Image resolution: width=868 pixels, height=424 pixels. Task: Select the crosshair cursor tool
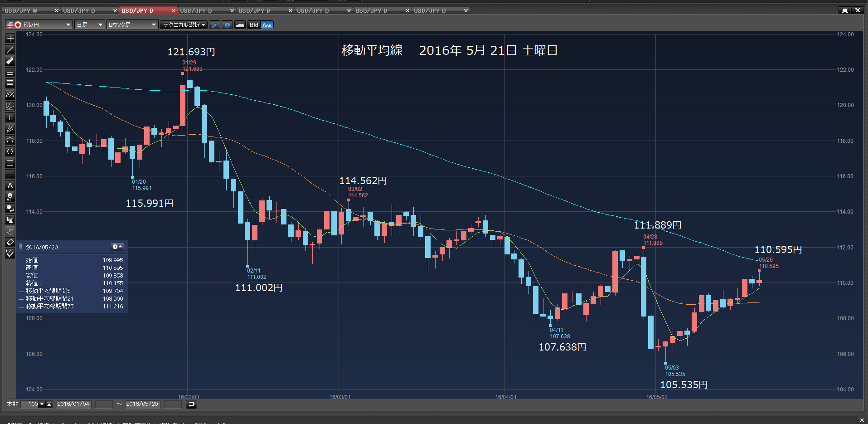point(10,38)
